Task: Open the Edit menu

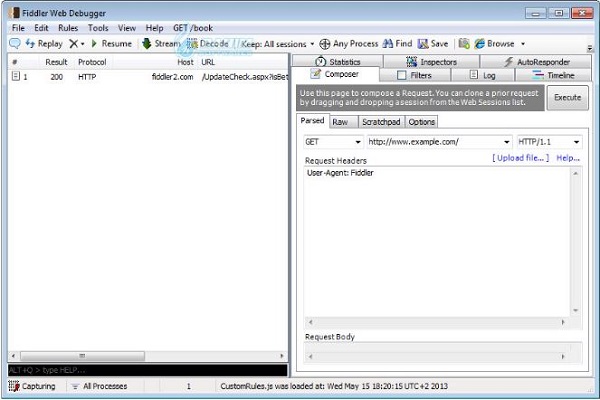Action: [41, 28]
